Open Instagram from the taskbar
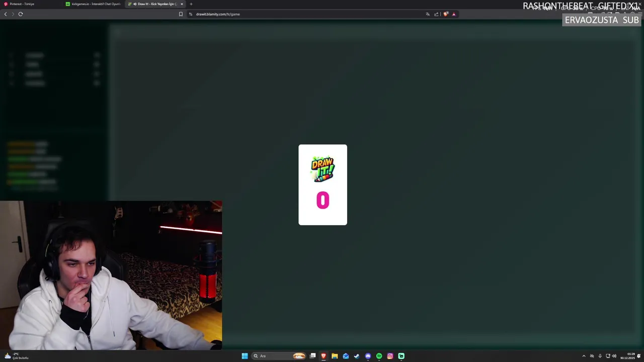The height and width of the screenshot is (362, 644). coord(390,356)
